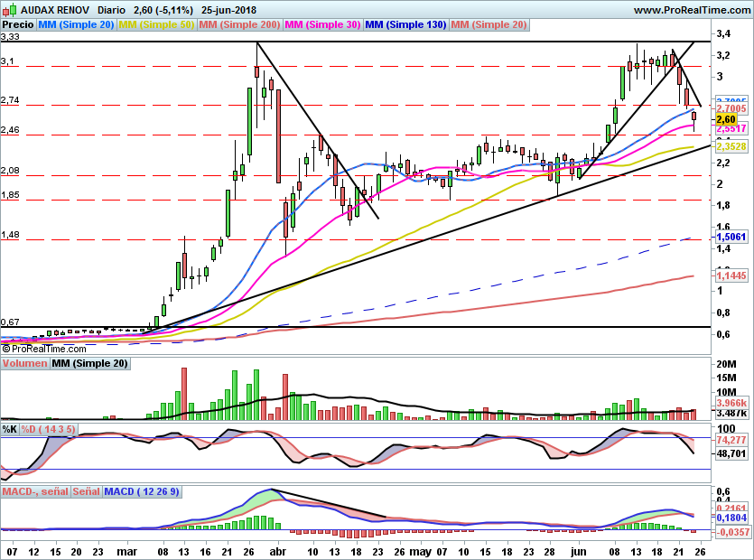
Task: Click the Diario timeframe label
Action: (x=111, y=10)
